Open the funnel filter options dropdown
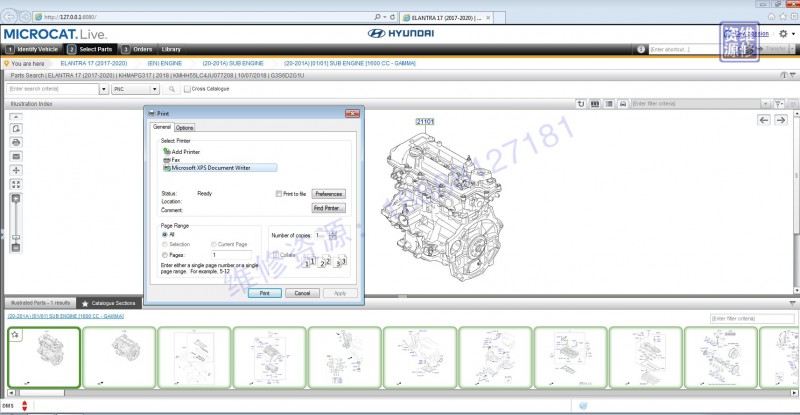Screen dimensions: 800x415 click(779, 104)
